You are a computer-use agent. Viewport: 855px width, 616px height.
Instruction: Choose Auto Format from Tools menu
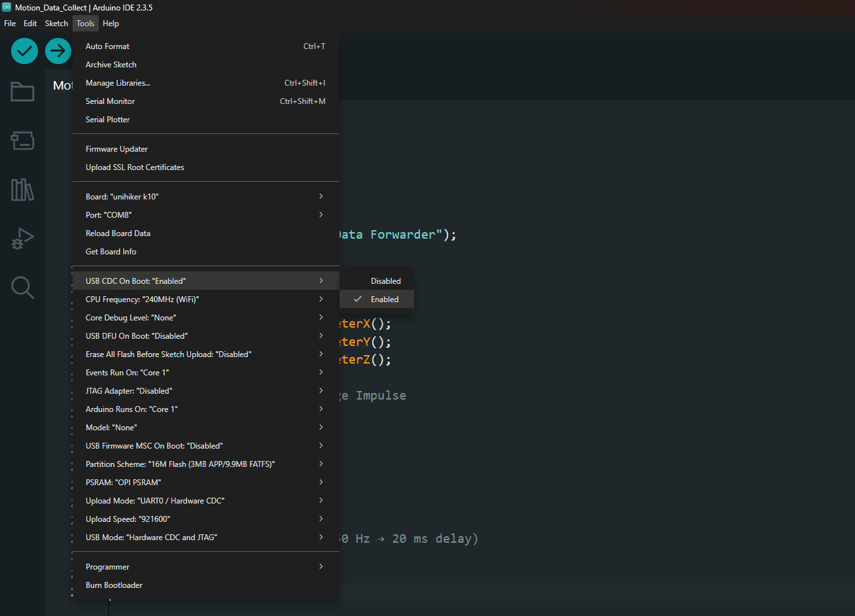[205, 46]
